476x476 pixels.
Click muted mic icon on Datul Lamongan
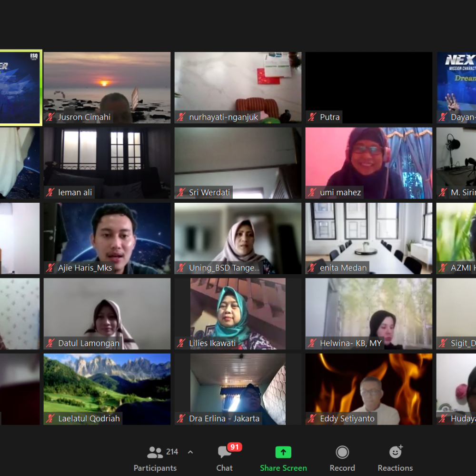pos(50,343)
